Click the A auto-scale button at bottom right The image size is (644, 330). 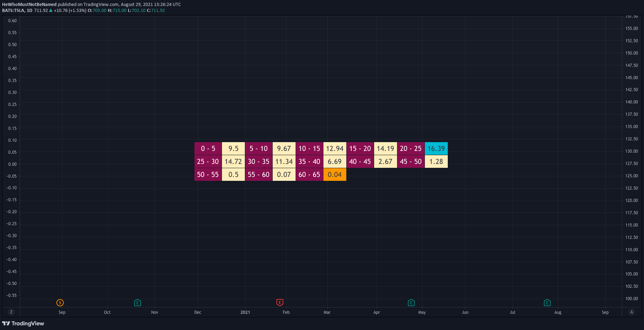632,312
